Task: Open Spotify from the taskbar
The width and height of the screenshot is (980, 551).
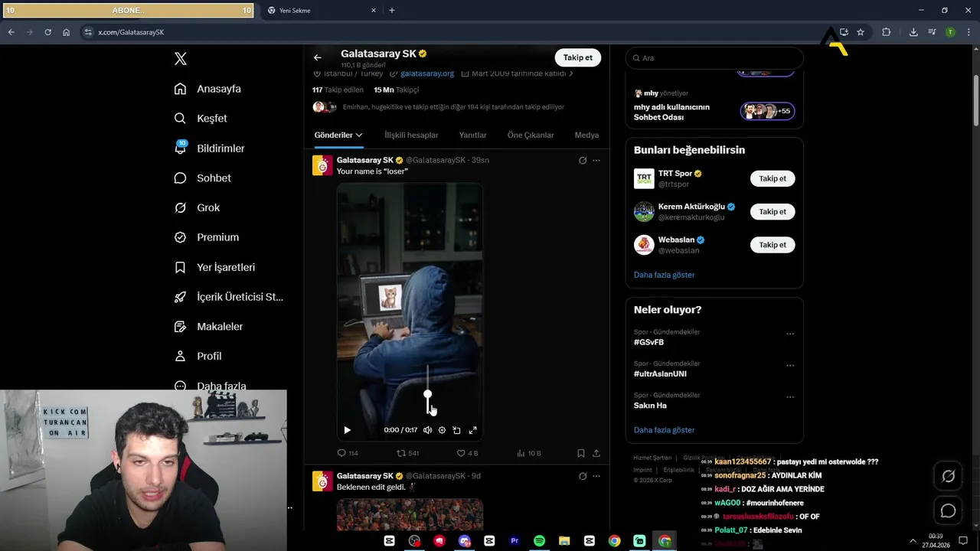Action: click(539, 541)
